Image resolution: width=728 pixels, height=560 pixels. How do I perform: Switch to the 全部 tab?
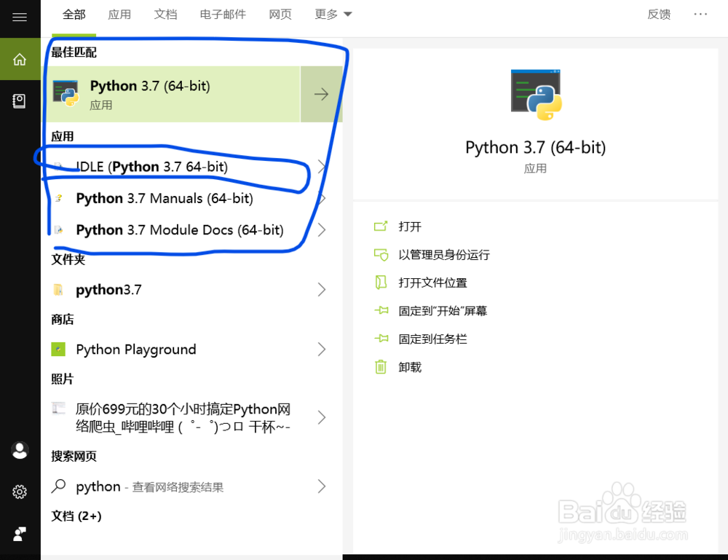pos(74,15)
